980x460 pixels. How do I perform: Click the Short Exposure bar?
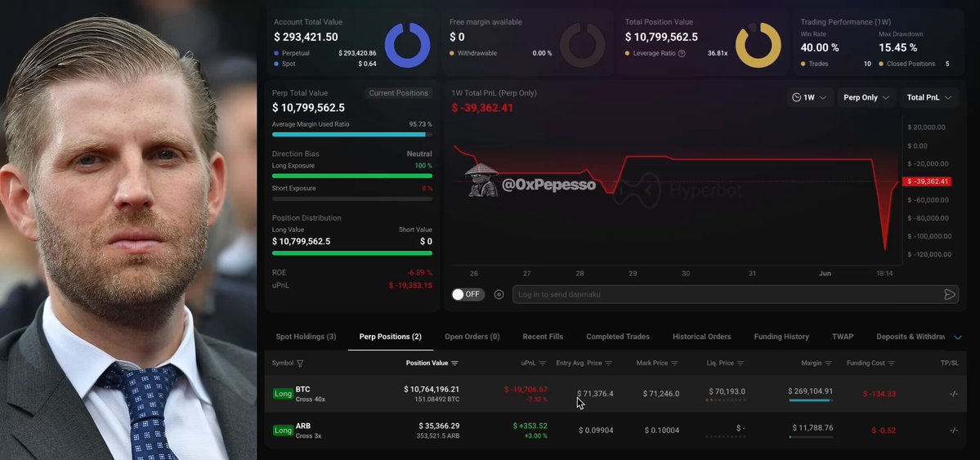352,199
